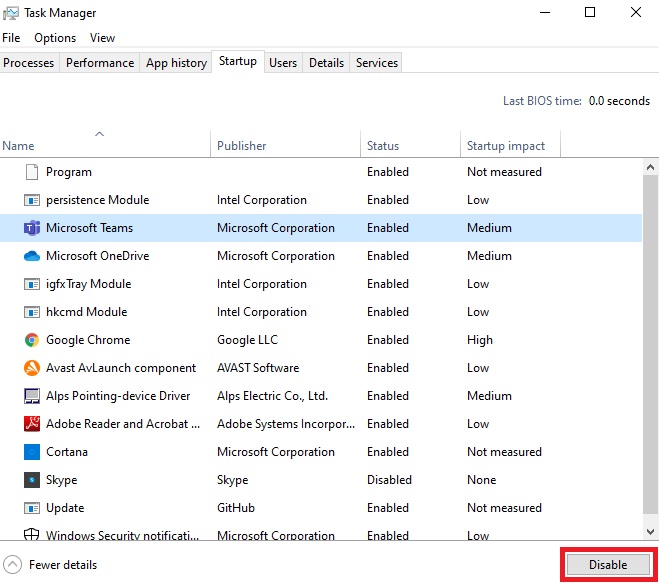Screen dimensions: 659x587
Task: Select the Cortana row name
Action: 67,452
